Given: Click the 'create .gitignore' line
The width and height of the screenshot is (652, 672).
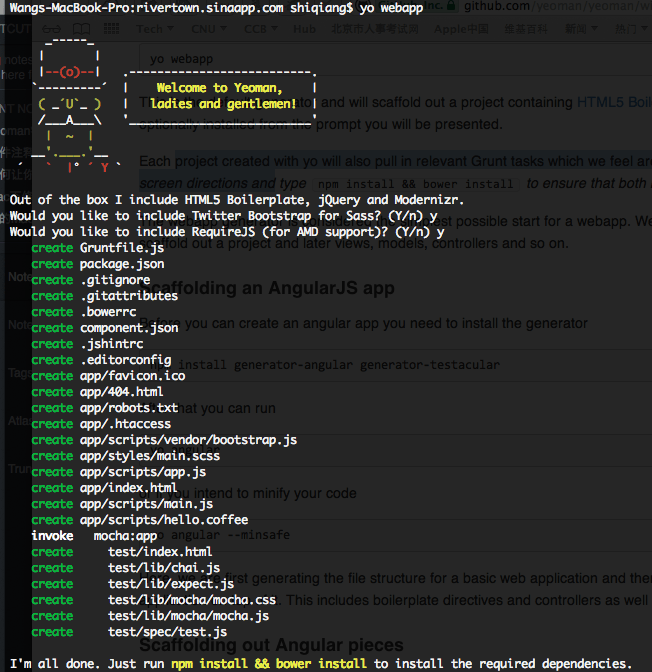Looking at the screenshot, I should [x=91, y=280].
